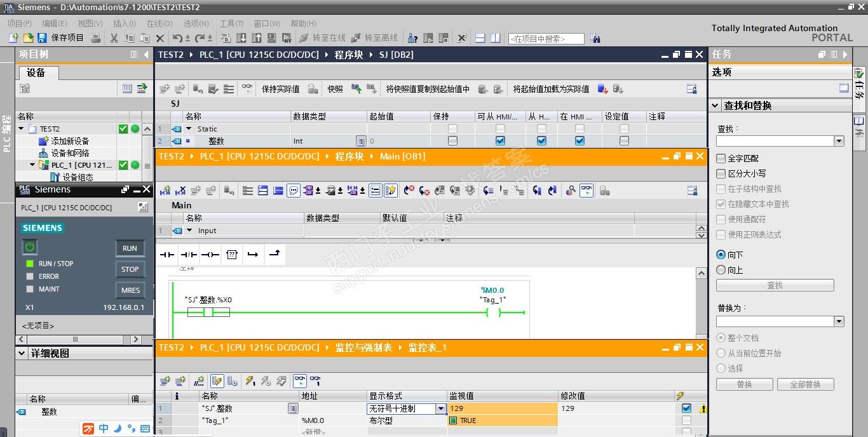Enable the 全字匹配 whole word checkbox

click(721, 158)
